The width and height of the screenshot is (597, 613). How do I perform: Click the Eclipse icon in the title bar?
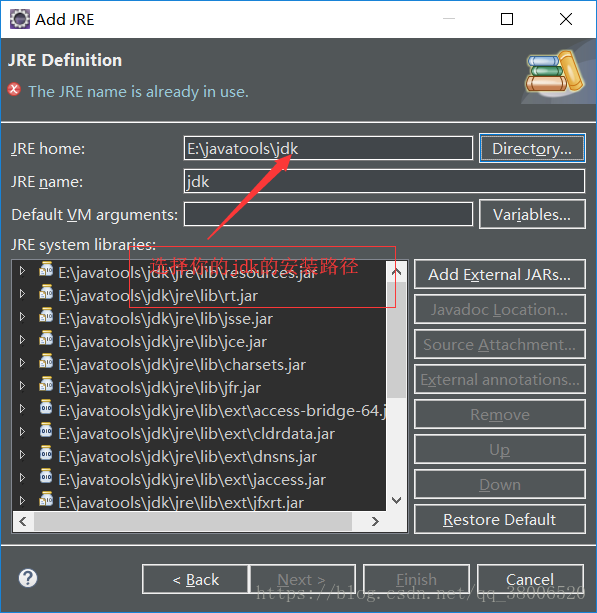[x=20, y=19]
